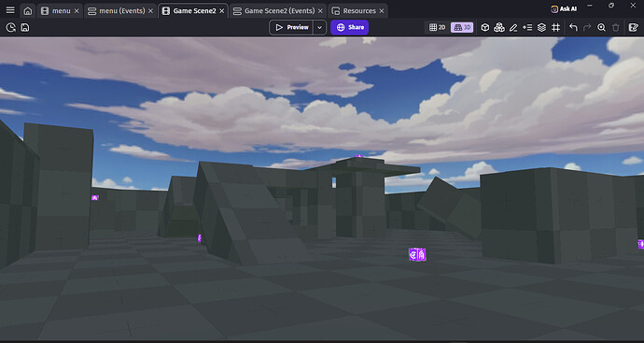Viewport: 644px width, 343px height.
Task: Go to the Home tab icon
Action: tap(27, 11)
